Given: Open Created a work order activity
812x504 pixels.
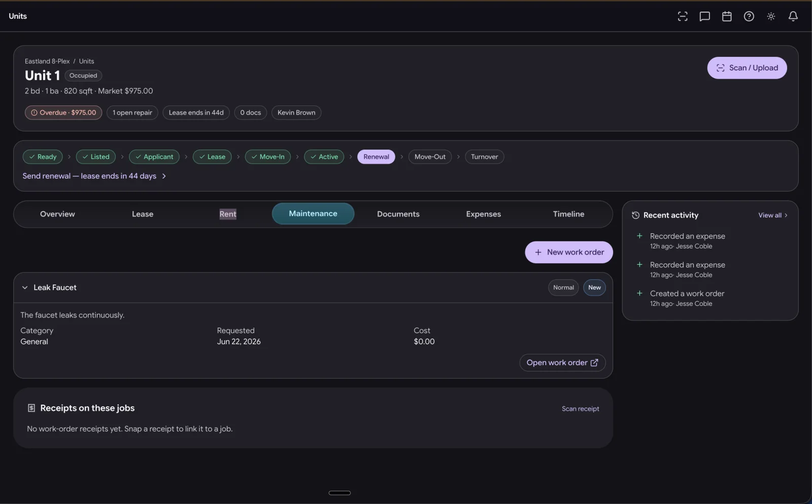Looking at the screenshot, I should pos(687,298).
